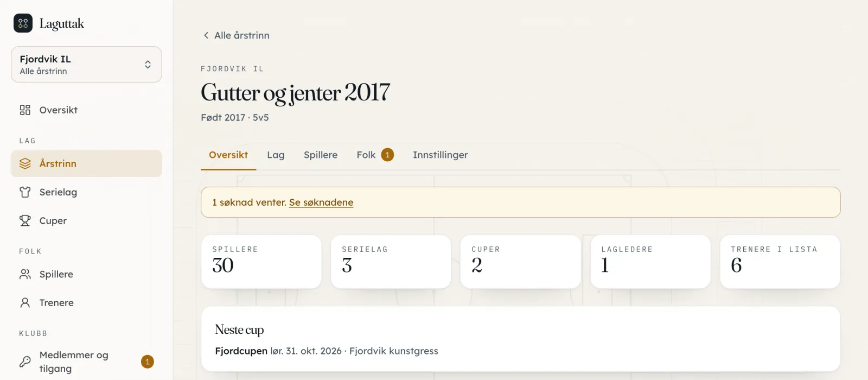Click the Cuper 2 stat card

tap(521, 262)
